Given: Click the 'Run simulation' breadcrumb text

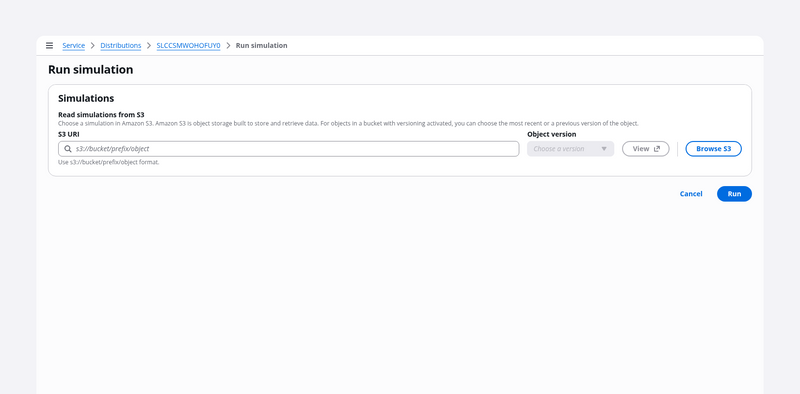Looking at the screenshot, I should tap(261, 45).
